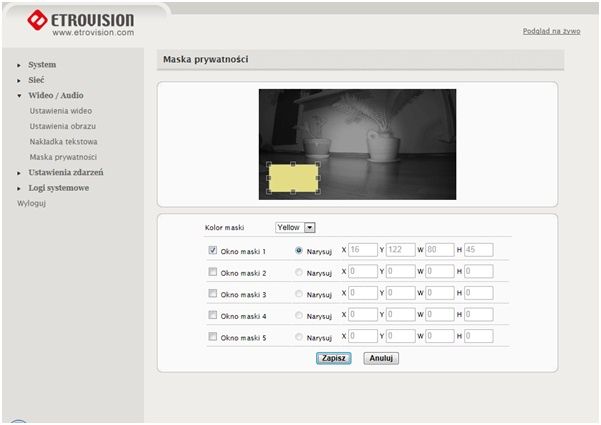The image size is (601, 425).
Task: Open the Kolor maski dropdown
Action: point(310,228)
